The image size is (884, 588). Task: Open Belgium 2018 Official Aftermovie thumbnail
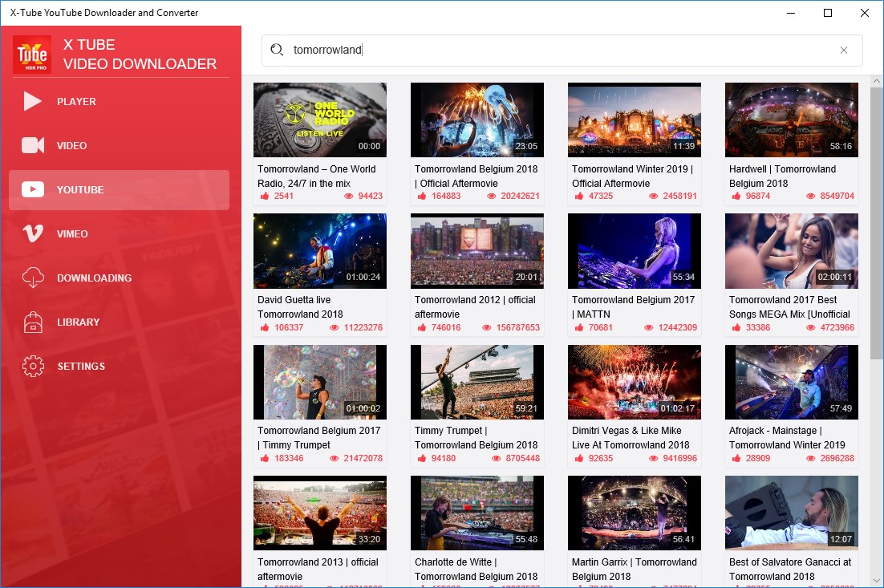click(477, 120)
